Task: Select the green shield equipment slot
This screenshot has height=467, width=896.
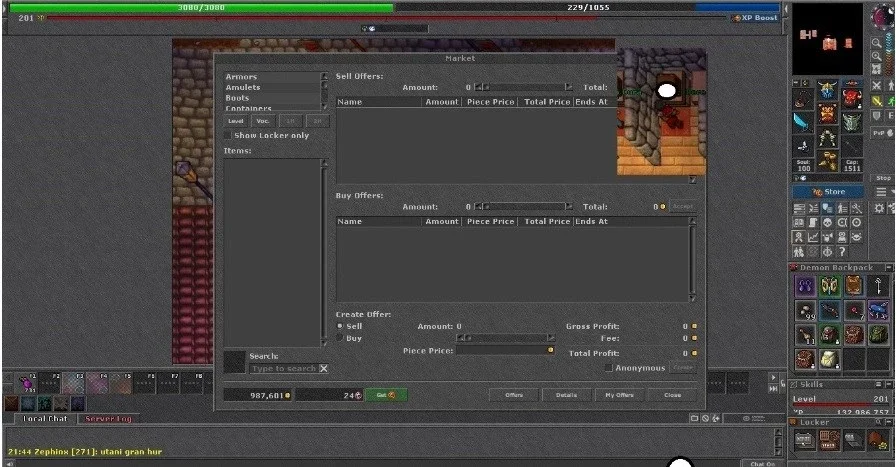Action: 852,123
